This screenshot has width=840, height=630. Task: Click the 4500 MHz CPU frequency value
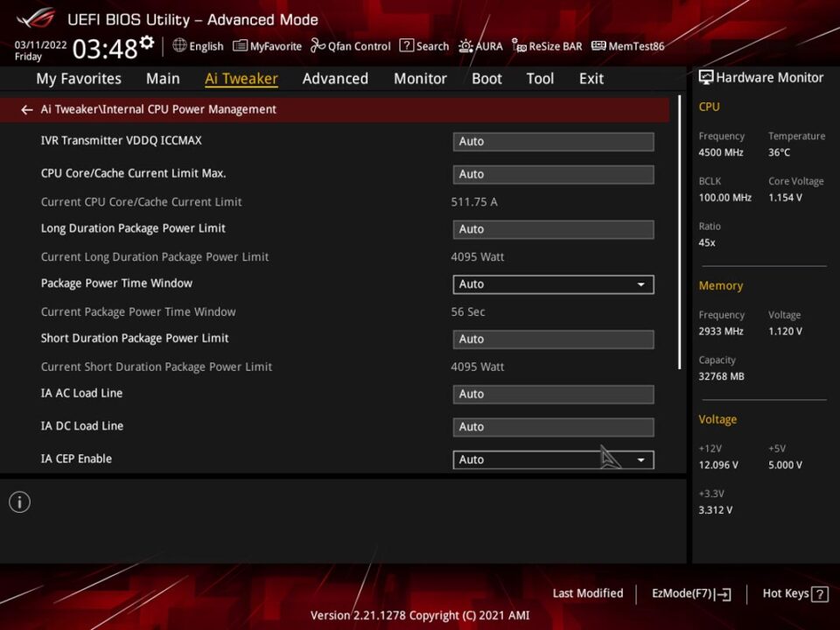[720, 152]
